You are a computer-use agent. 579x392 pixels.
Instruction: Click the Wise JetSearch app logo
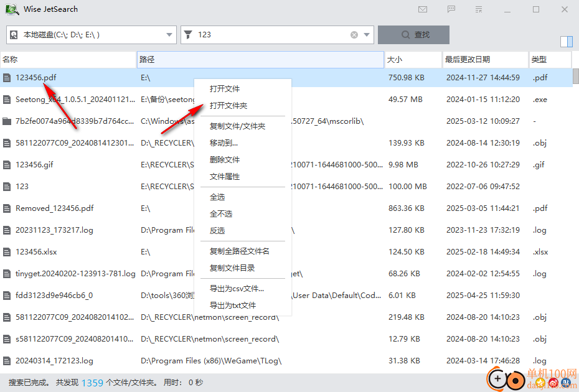click(12, 9)
